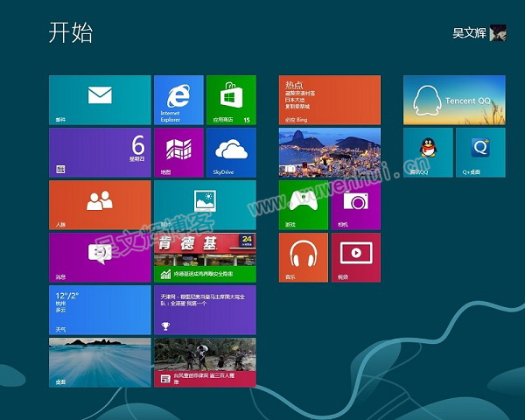This screenshot has height=420, width=525.
Task: Open the Store (应用商店) tile
Action: 231,100
